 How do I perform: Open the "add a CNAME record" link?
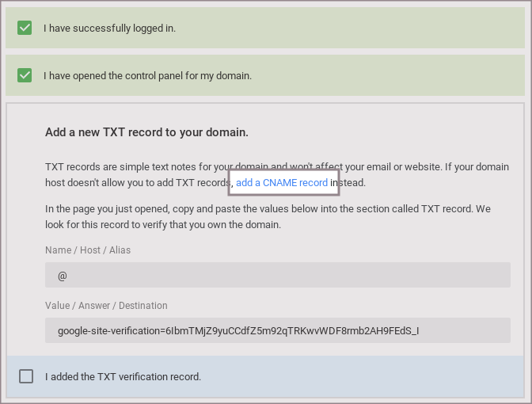[x=282, y=182]
